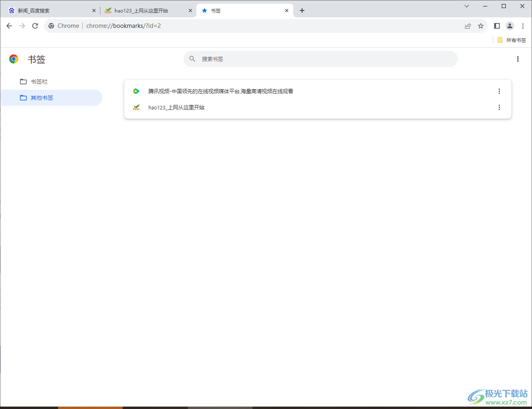The width and height of the screenshot is (532, 409).
Task: Maximize the Chrome window
Action: [x=504, y=6]
